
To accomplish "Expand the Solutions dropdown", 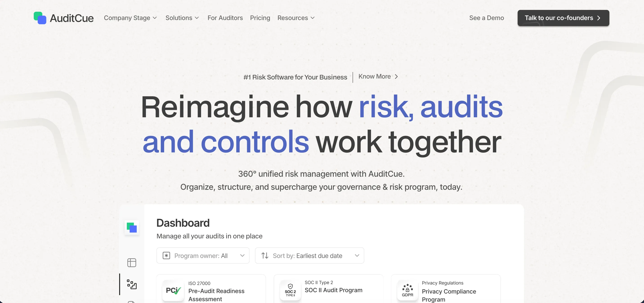I will coord(182,18).
